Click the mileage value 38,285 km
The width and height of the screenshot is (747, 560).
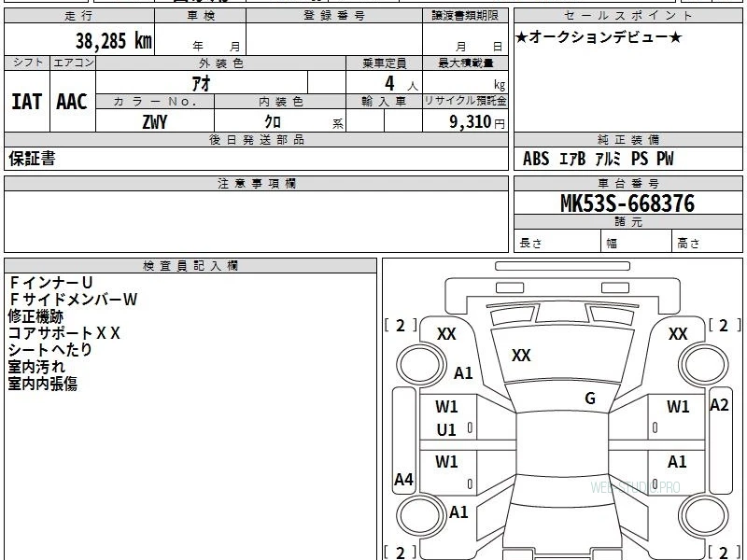point(113,40)
